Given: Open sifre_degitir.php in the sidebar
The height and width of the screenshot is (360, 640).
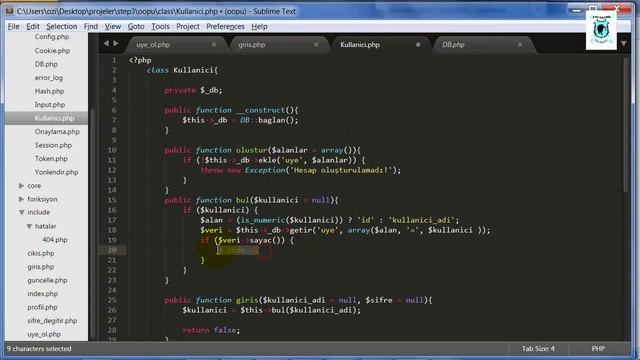Looking at the screenshot, I should pyautogui.click(x=52, y=320).
